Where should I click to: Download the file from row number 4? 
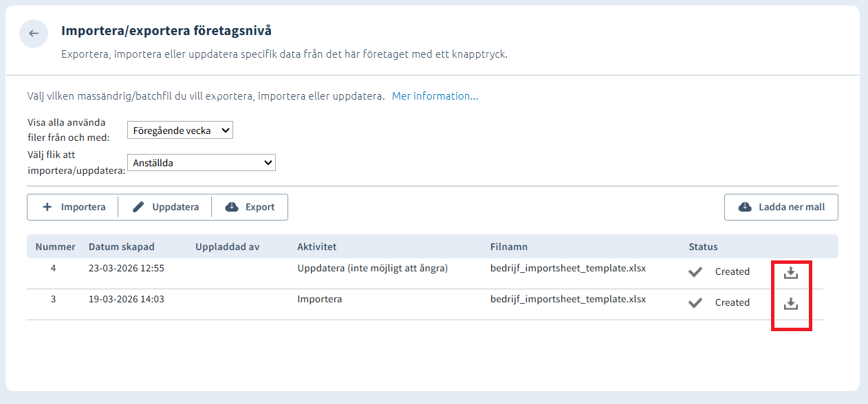pos(791,273)
